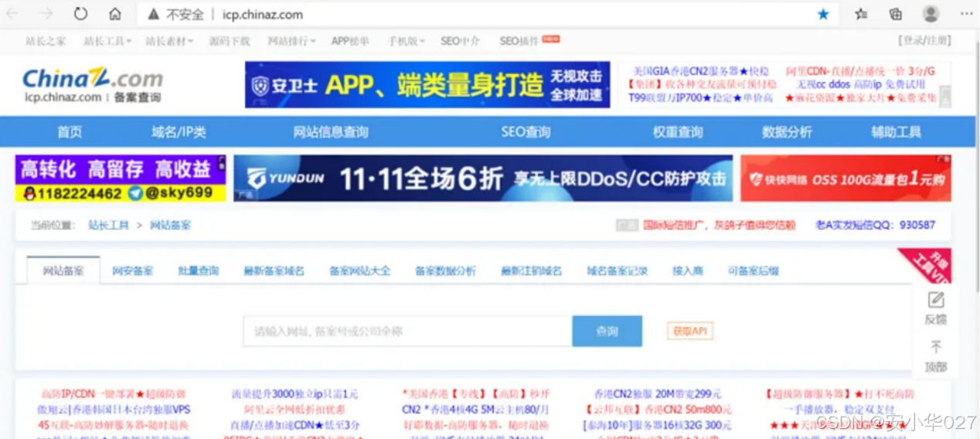Expand the 网站排行 dropdown

291,41
